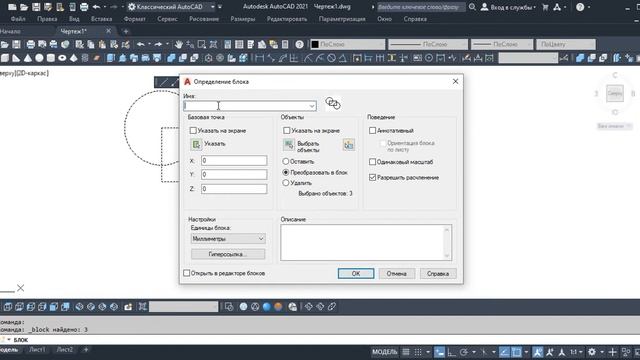Toggle Ortho mode in status bar
The width and height of the screenshot is (640, 360).
coord(451,352)
